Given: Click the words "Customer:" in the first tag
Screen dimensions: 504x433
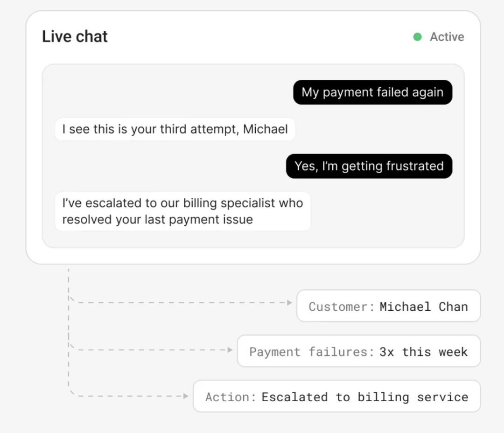Looking at the screenshot, I should click(342, 307).
